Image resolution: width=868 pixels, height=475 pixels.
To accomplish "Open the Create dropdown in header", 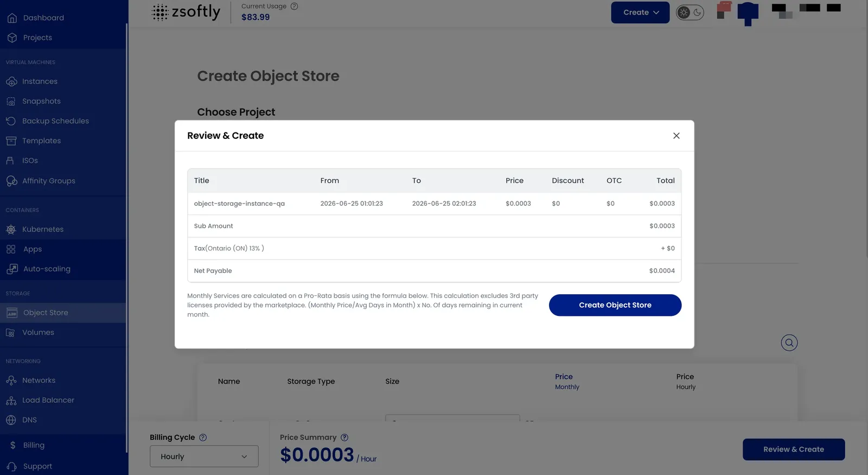I will 640,12.
